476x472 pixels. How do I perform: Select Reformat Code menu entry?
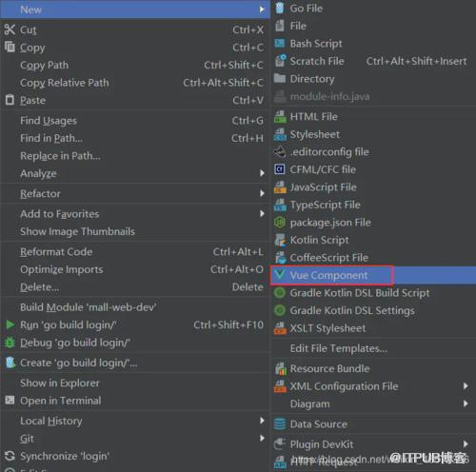coord(135,252)
